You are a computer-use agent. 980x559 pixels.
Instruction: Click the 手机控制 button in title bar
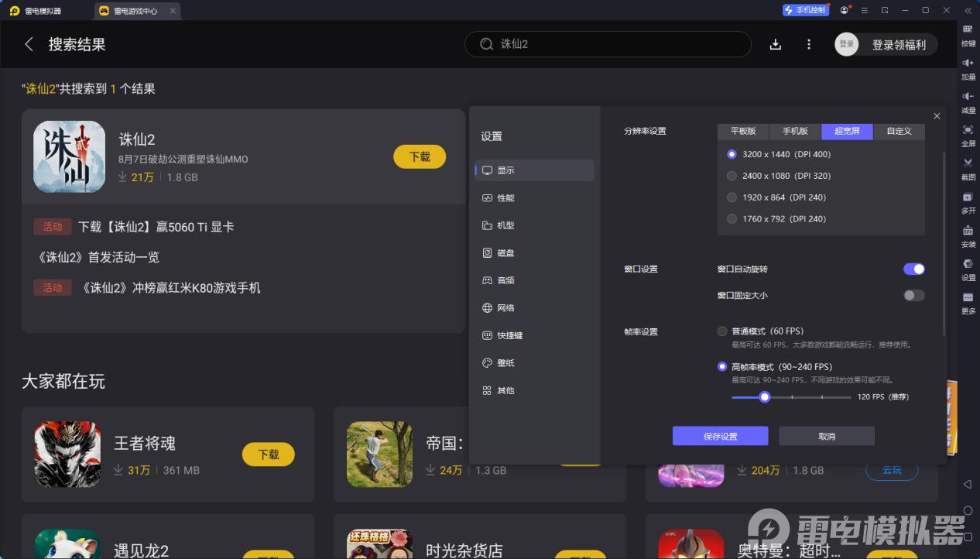(806, 10)
